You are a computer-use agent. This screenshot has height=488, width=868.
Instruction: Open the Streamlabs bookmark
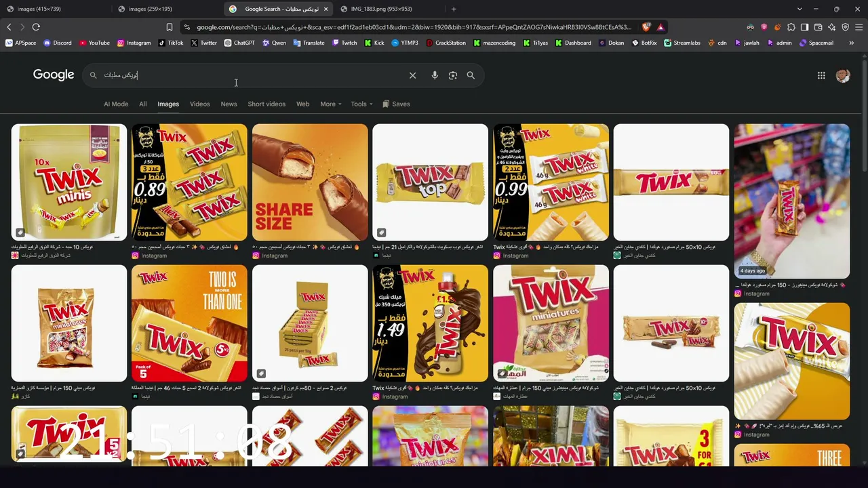click(682, 43)
